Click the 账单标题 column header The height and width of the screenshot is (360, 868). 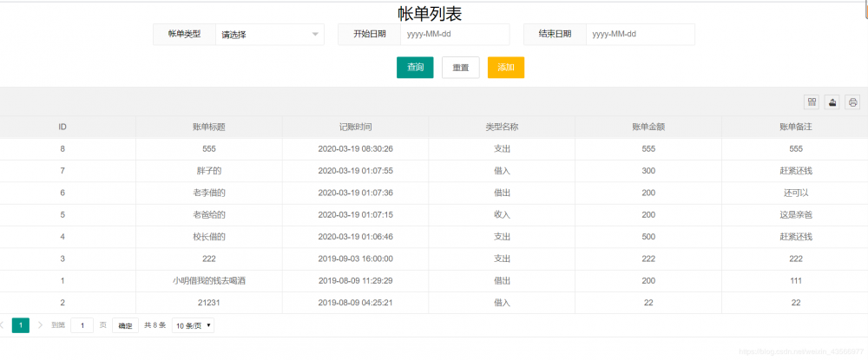(208, 128)
